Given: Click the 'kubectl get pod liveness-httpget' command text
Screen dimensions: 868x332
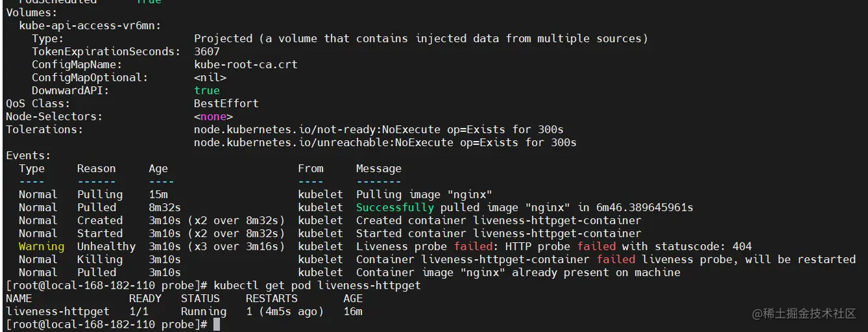Looking at the screenshot, I should pos(317,285).
